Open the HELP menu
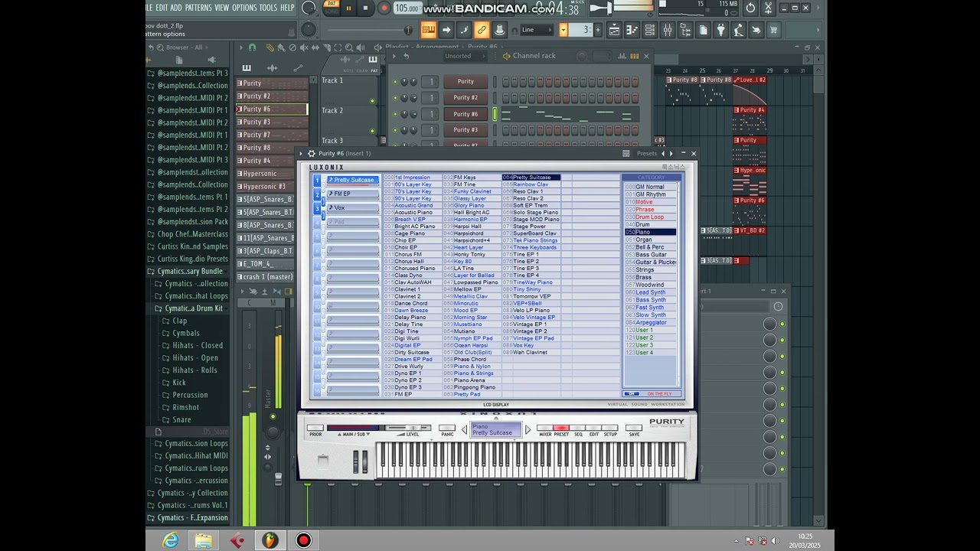This screenshot has width=980, height=551. coord(287,8)
